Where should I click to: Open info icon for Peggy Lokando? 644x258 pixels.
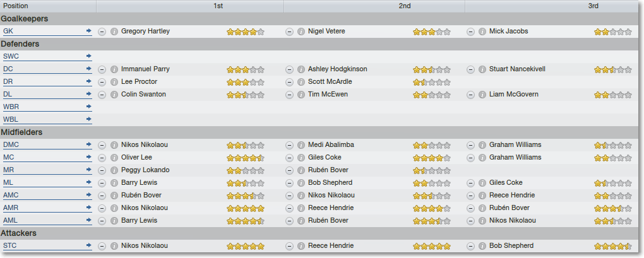pyautogui.click(x=114, y=170)
